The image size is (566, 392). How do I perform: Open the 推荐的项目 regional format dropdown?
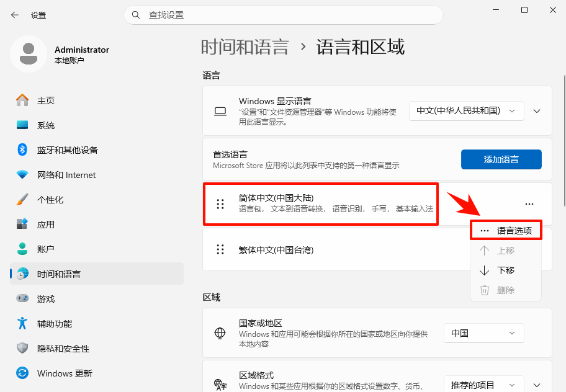(x=483, y=385)
